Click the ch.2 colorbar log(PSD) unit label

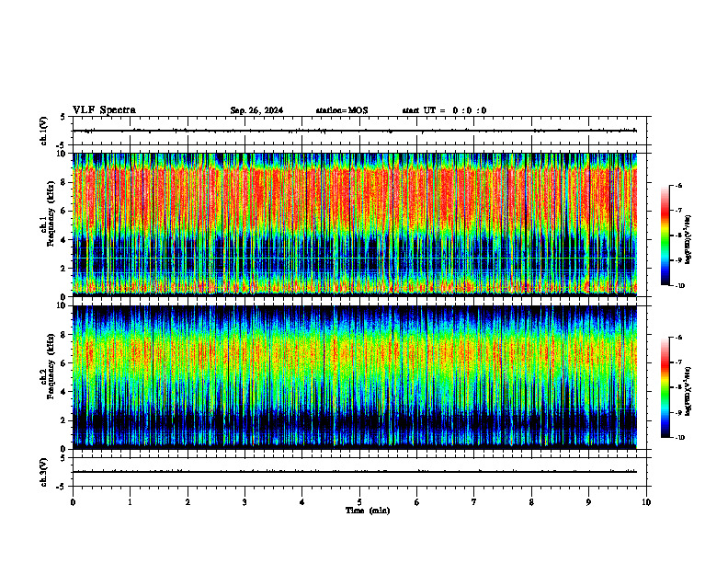coord(688,391)
